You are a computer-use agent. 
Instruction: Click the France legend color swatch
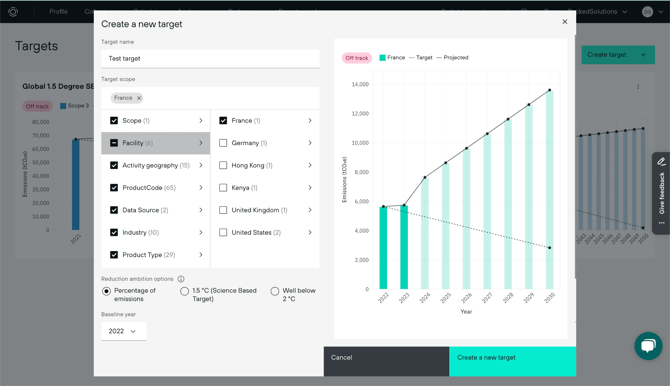pyautogui.click(x=382, y=58)
